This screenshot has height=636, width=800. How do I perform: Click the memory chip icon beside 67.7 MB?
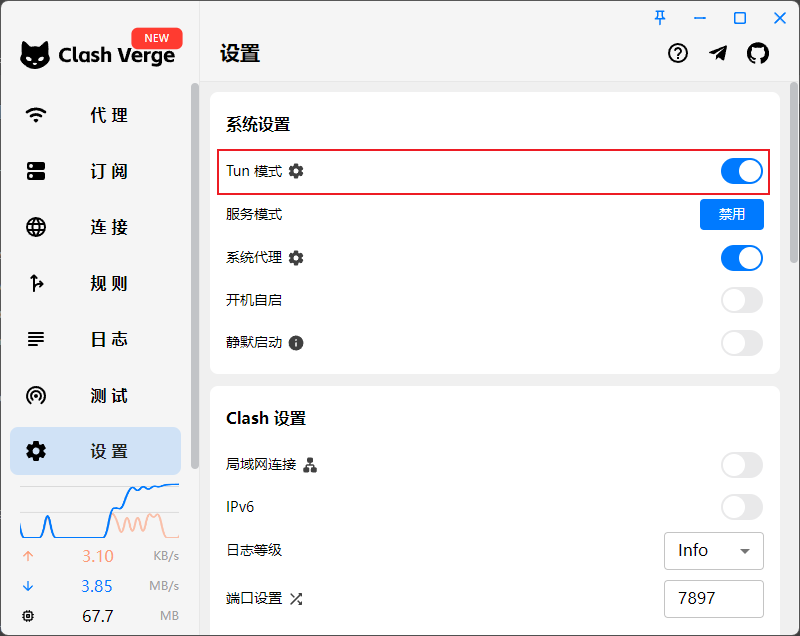point(28,616)
